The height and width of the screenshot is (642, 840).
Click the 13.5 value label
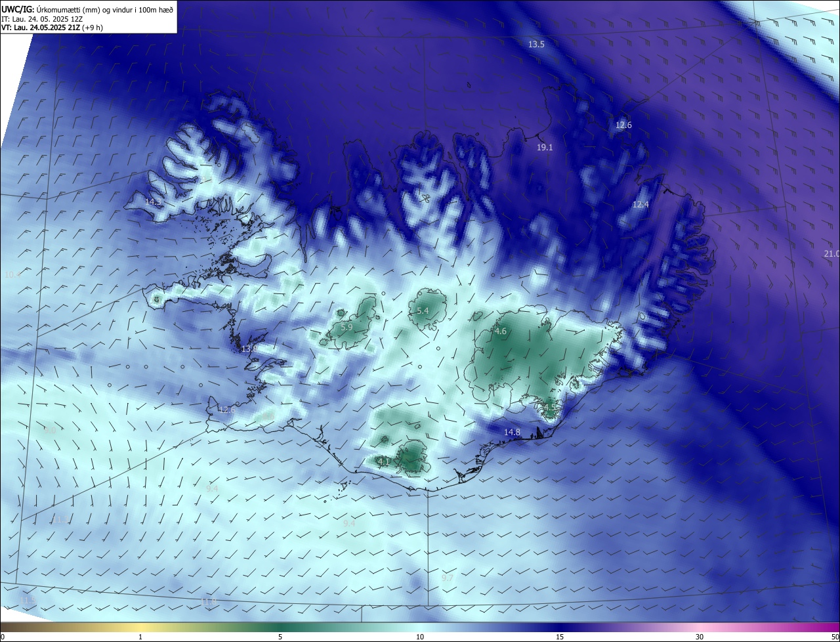tap(536, 44)
